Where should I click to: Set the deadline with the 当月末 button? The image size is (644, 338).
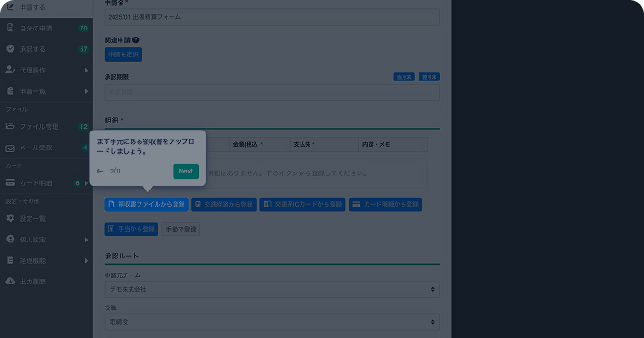pos(403,77)
